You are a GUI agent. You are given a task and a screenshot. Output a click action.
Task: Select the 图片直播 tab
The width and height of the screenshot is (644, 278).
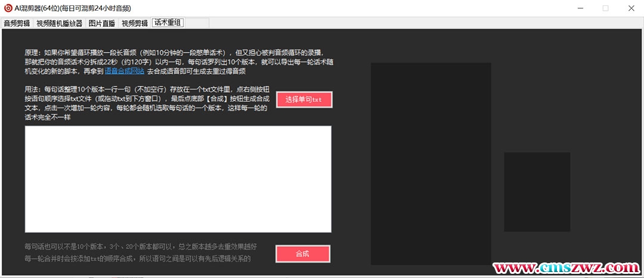point(103,23)
